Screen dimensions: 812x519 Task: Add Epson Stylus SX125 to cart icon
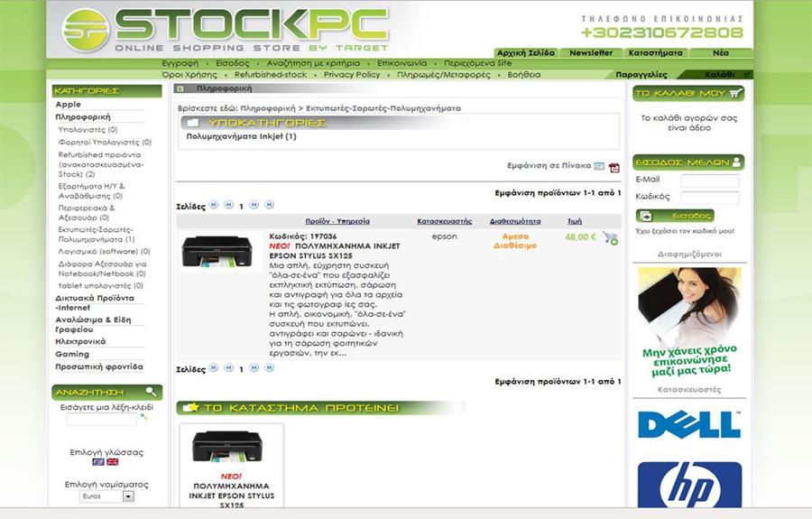(x=610, y=238)
